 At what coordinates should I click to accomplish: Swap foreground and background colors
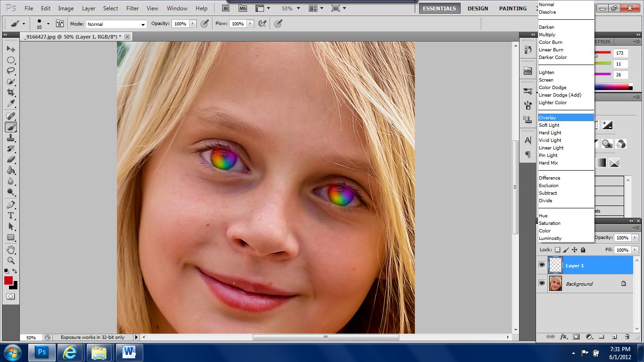[x=15, y=271]
